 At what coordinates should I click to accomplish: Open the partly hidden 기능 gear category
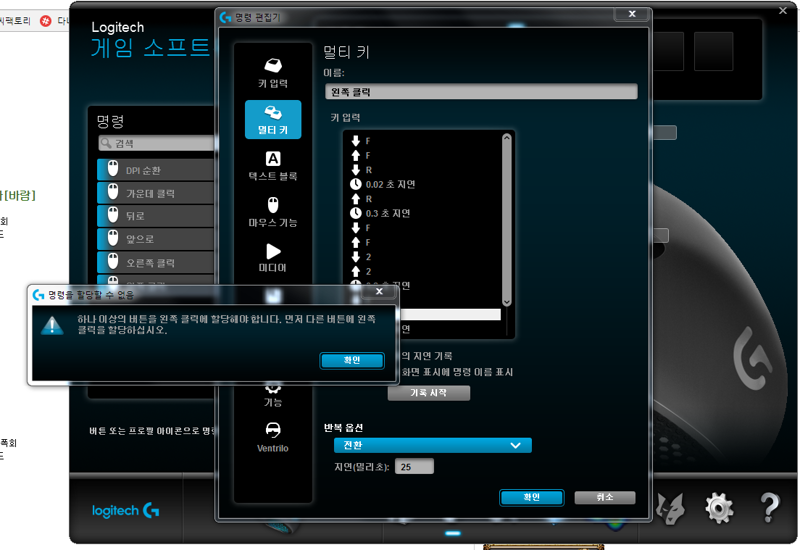click(x=273, y=397)
